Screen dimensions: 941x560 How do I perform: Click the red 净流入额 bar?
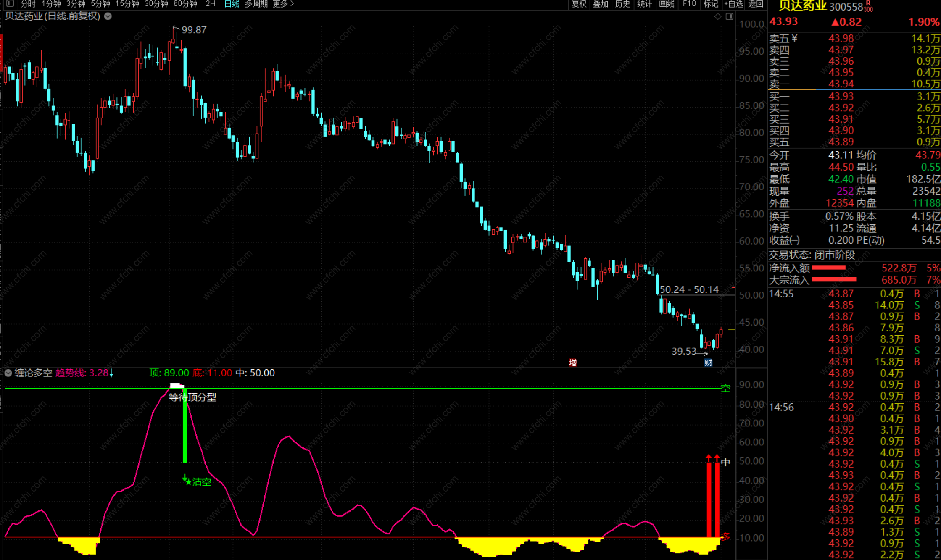[x=828, y=268]
